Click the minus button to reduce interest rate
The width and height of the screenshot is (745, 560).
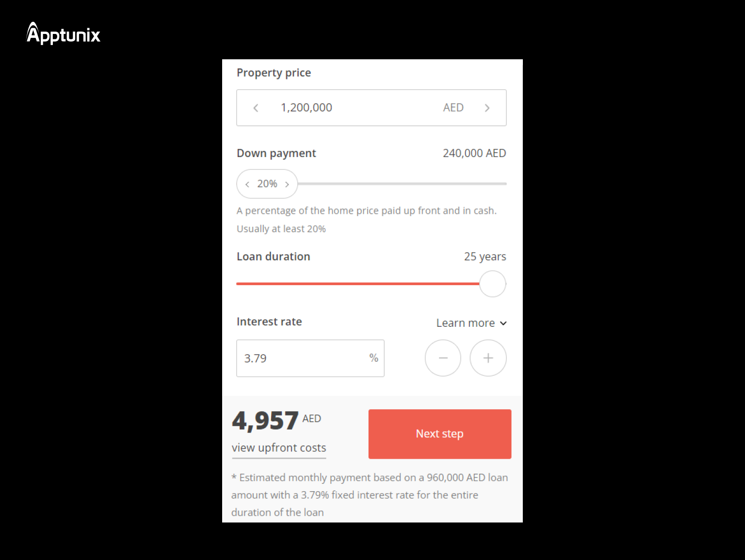[x=443, y=358]
